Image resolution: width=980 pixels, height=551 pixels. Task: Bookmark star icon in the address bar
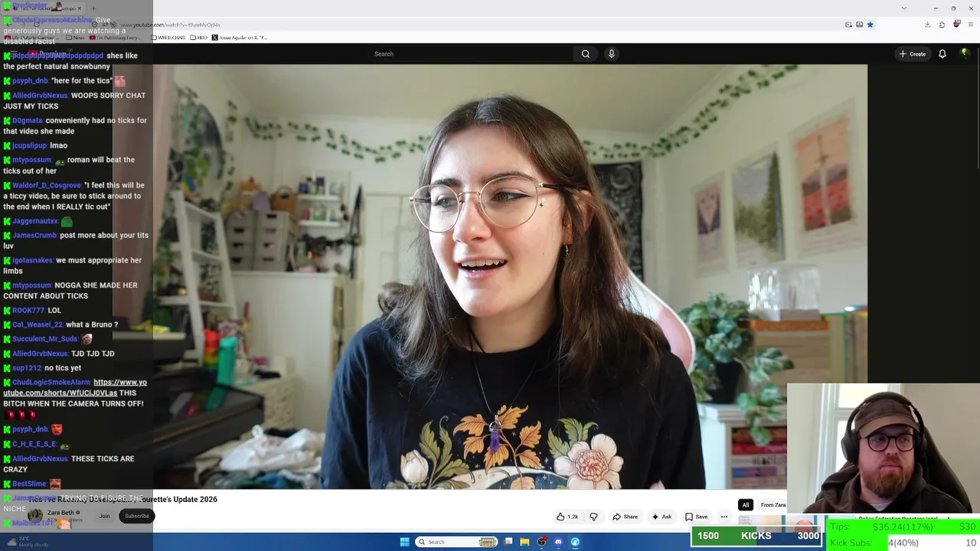tap(870, 24)
